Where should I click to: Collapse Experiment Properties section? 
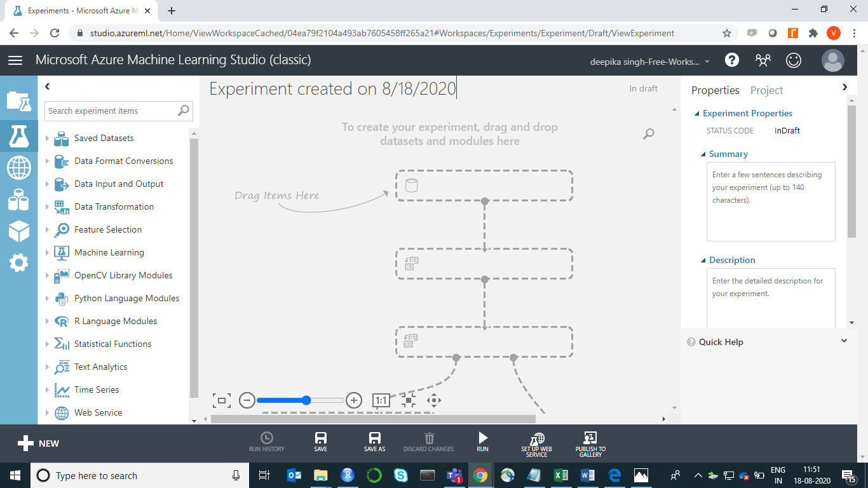697,114
